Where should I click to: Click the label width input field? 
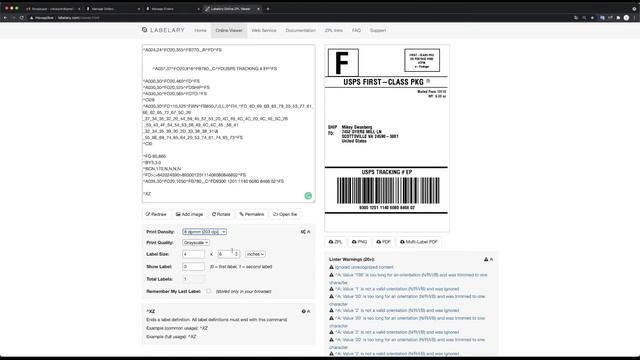(193, 254)
